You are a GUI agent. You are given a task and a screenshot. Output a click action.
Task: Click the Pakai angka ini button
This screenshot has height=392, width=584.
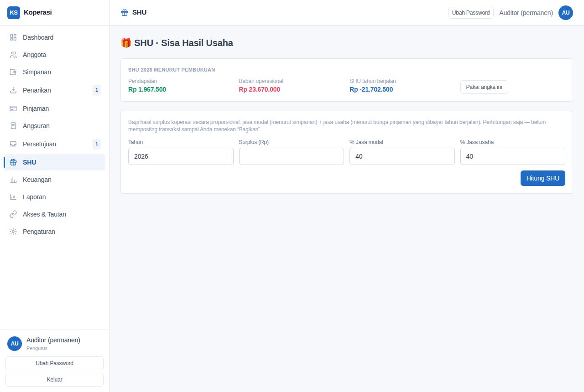(x=484, y=87)
